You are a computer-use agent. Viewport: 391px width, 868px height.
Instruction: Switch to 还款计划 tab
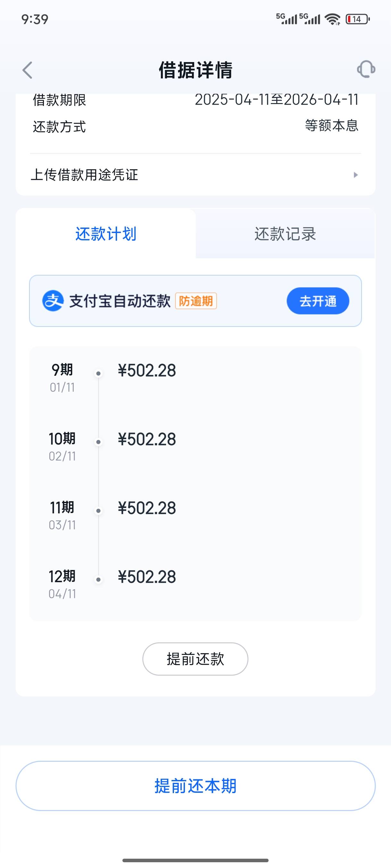point(105,234)
